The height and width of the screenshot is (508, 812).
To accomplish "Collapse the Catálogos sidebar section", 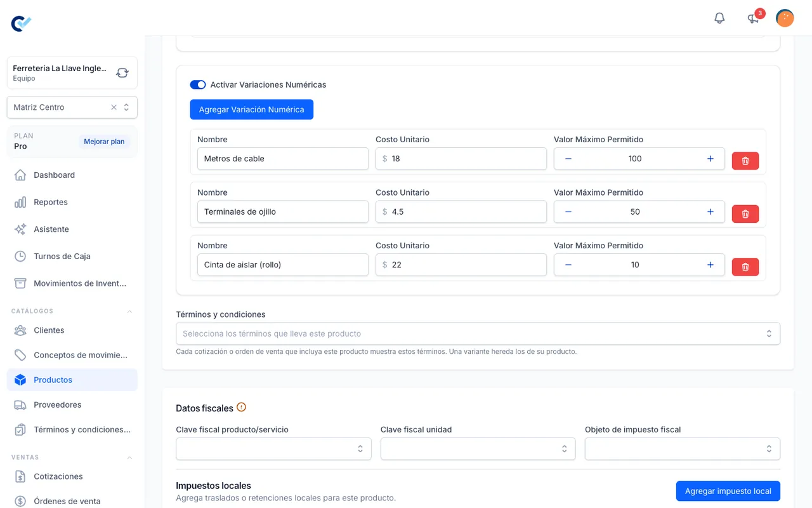I will coord(130,311).
